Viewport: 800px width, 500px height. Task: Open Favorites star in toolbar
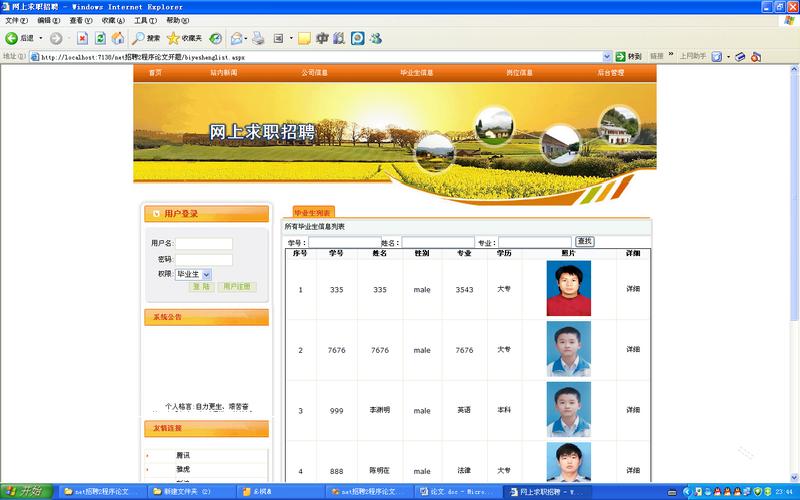(184, 38)
